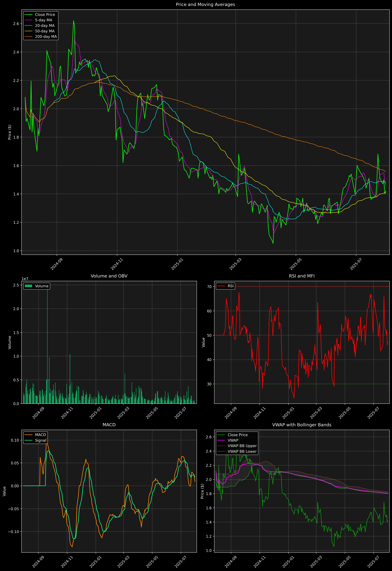Click the 'RSI and MFI' chart title

(302, 276)
